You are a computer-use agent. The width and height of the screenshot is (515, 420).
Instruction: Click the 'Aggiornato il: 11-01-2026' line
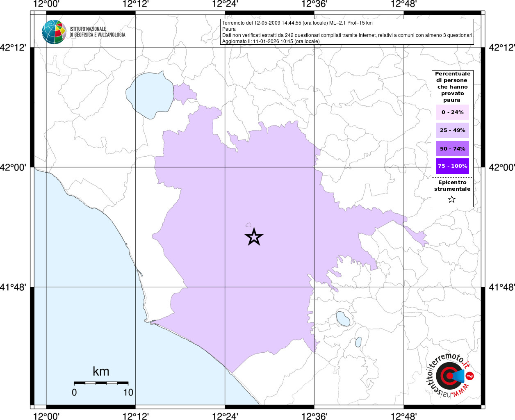(x=271, y=41)
